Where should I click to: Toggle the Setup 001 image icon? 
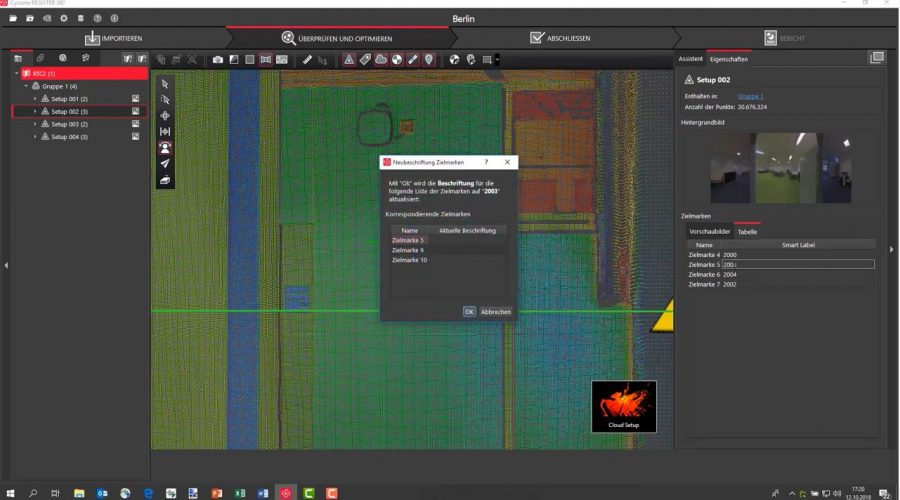135,99
